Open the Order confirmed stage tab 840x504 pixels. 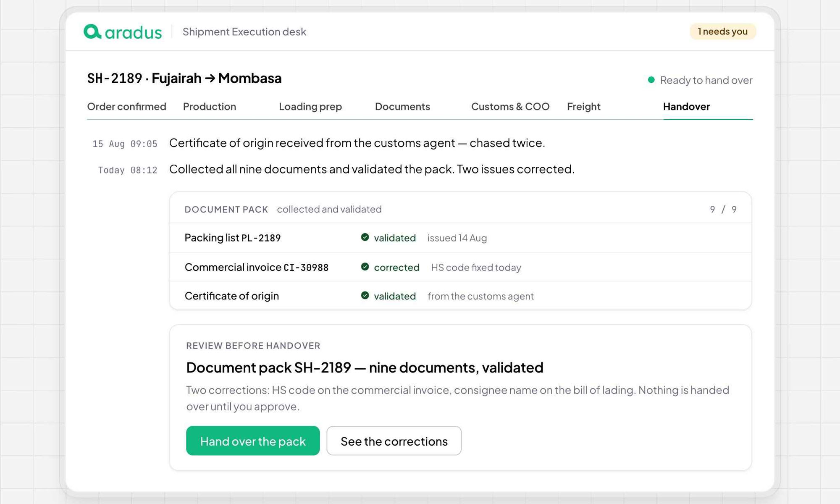click(x=126, y=107)
